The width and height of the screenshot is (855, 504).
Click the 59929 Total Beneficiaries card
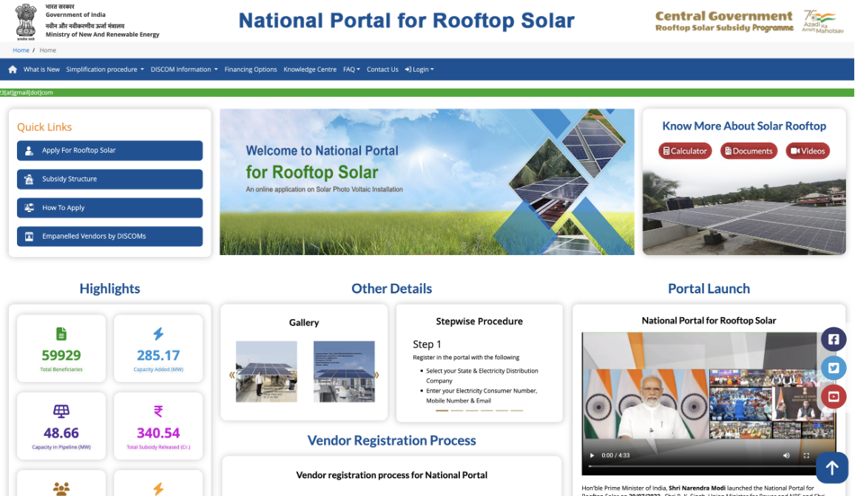pyautogui.click(x=61, y=348)
